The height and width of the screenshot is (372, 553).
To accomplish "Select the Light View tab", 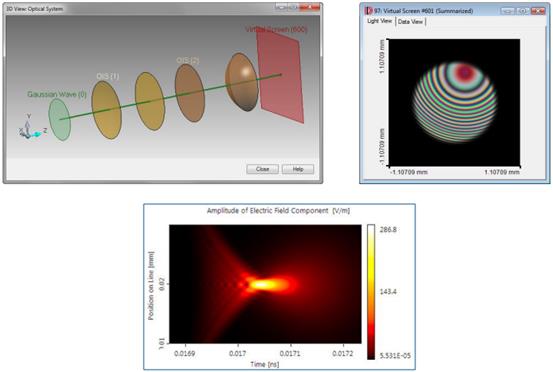I will tap(379, 21).
